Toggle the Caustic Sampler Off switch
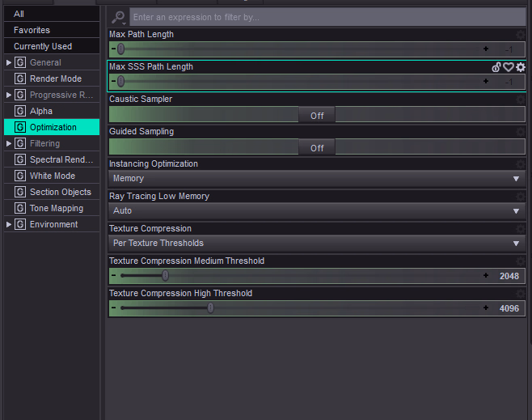 pos(317,116)
